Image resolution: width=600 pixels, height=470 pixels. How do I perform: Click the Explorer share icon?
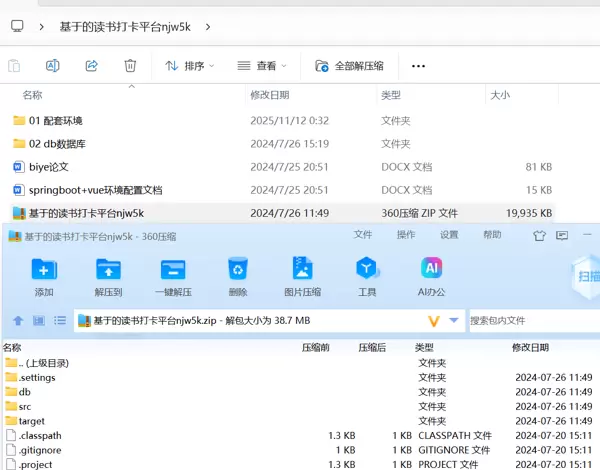pyautogui.click(x=91, y=65)
